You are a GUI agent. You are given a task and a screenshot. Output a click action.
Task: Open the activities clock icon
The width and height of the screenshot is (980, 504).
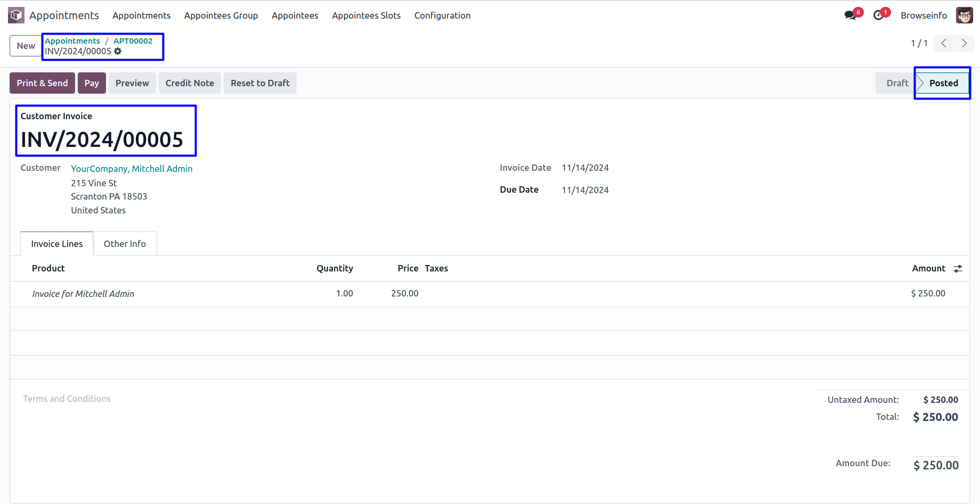tap(878, 15)
